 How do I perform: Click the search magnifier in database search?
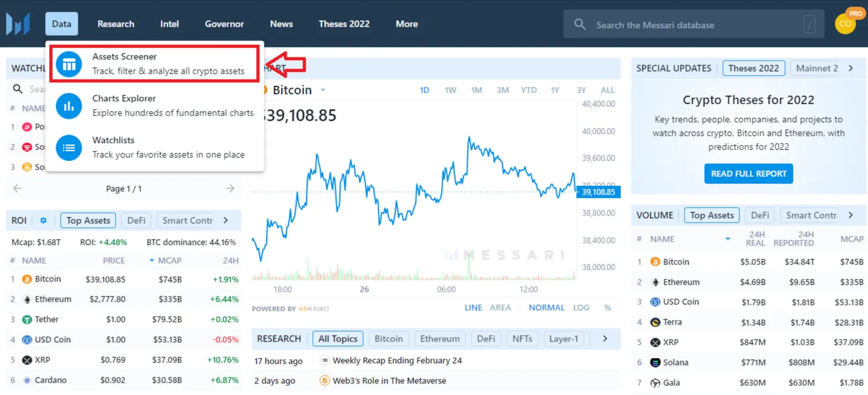point(580,24)
